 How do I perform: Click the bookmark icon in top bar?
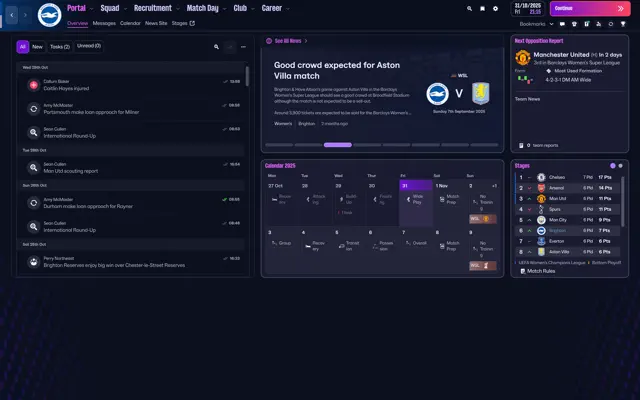tap(482, 9)
